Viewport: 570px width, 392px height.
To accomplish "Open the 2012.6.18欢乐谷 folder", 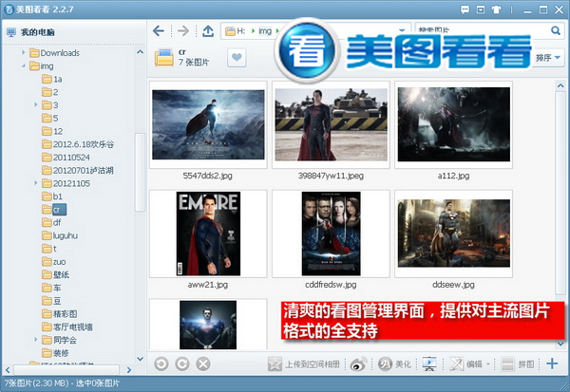I will [78, 144].
